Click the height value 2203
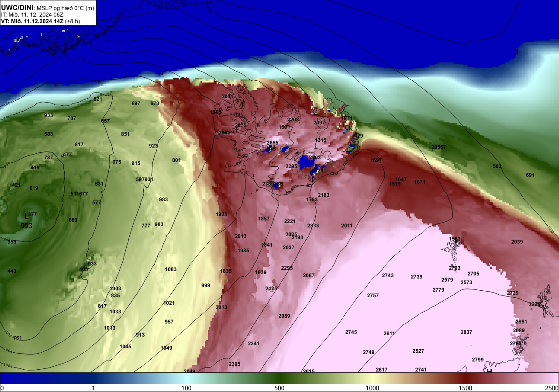The image size is (559, 392). tap(293, 120)
